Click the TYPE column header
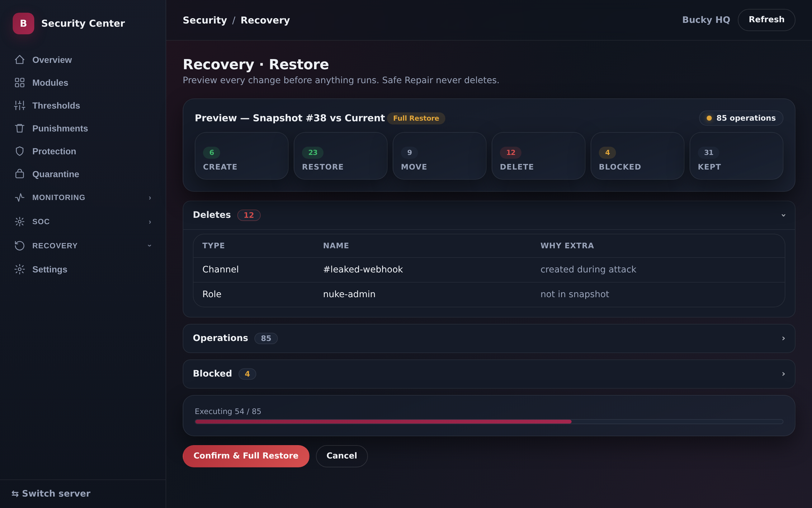Screen dimensions: 812x508 [x=213, y=245]
